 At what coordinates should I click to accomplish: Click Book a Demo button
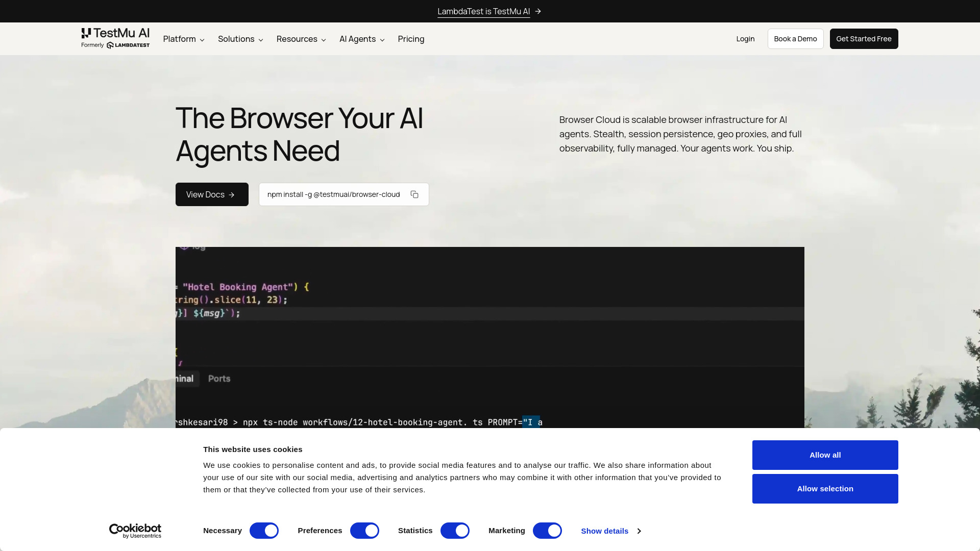coord(795,39)
